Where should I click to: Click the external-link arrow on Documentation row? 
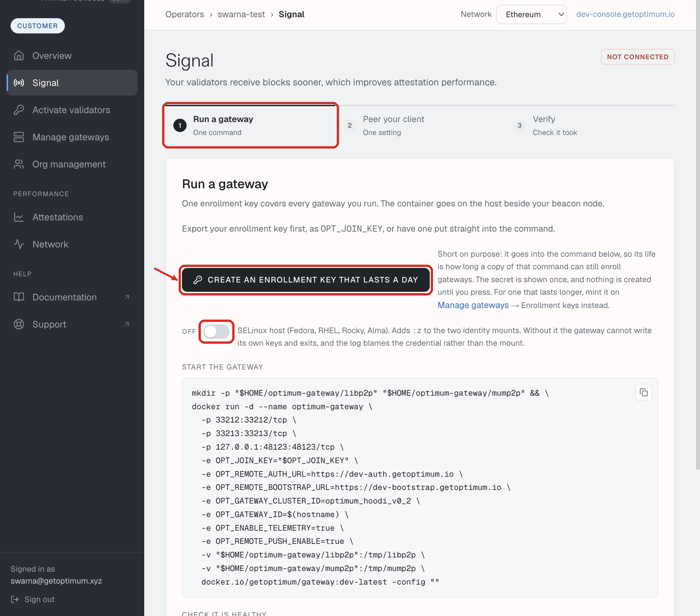(x=127, y=297)
